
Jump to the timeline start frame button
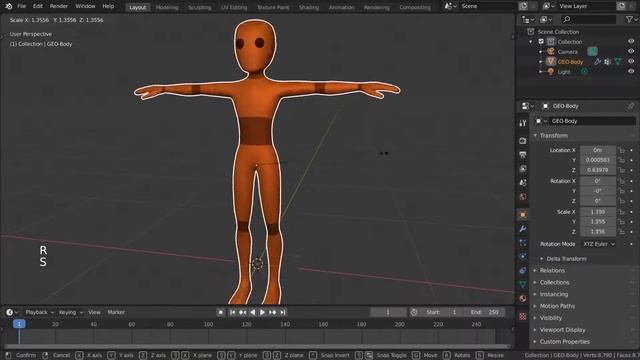pos(232,312)
